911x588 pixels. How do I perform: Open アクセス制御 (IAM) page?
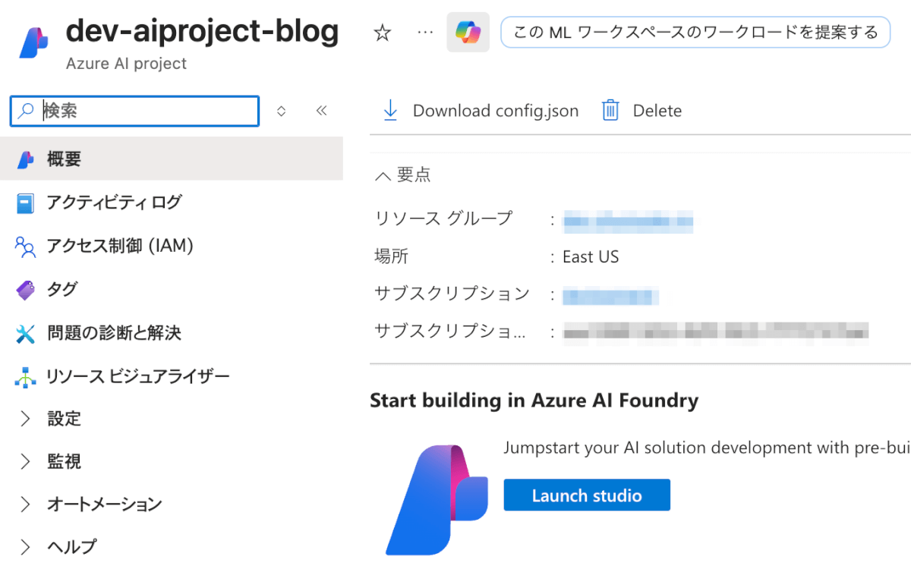[x=120, y=246]
